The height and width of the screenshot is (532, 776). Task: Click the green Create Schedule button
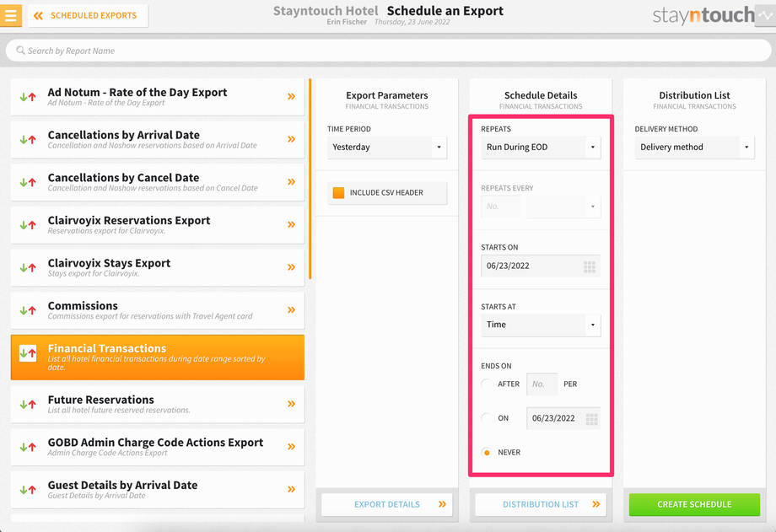pyautogui.click(x=694, y=504)
